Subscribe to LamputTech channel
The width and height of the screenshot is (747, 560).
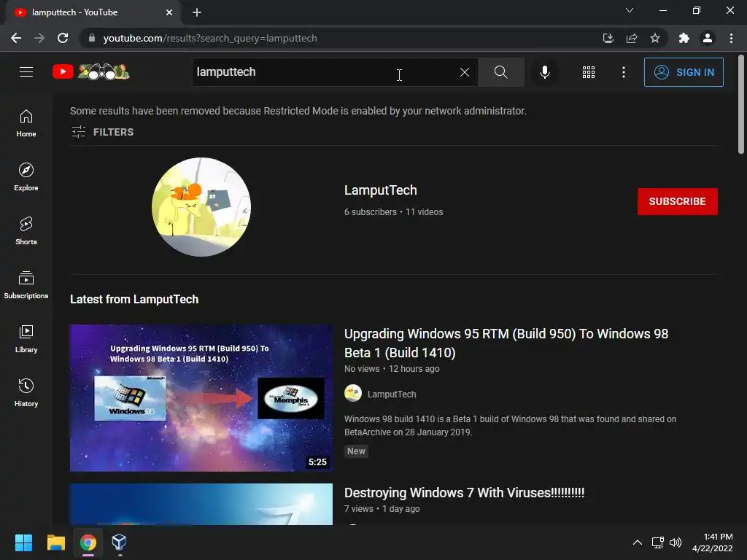pos(678,201)
